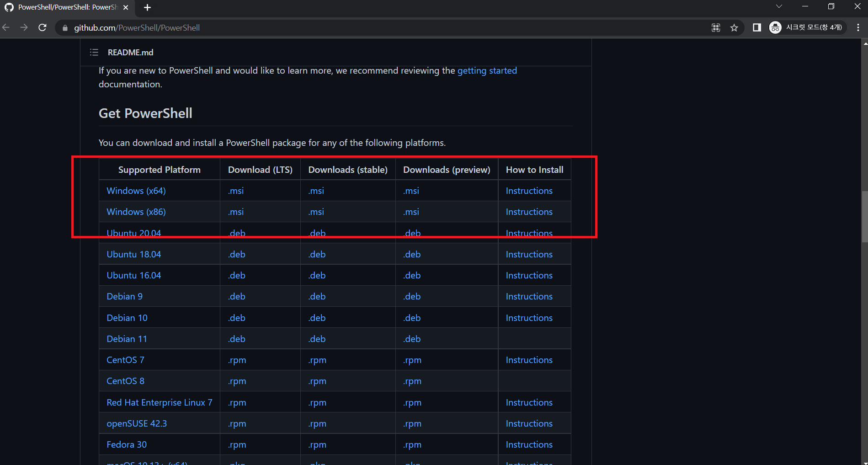868x465 pixels.
Task: Click the browser forward arrow
Action: pos(24,27)
